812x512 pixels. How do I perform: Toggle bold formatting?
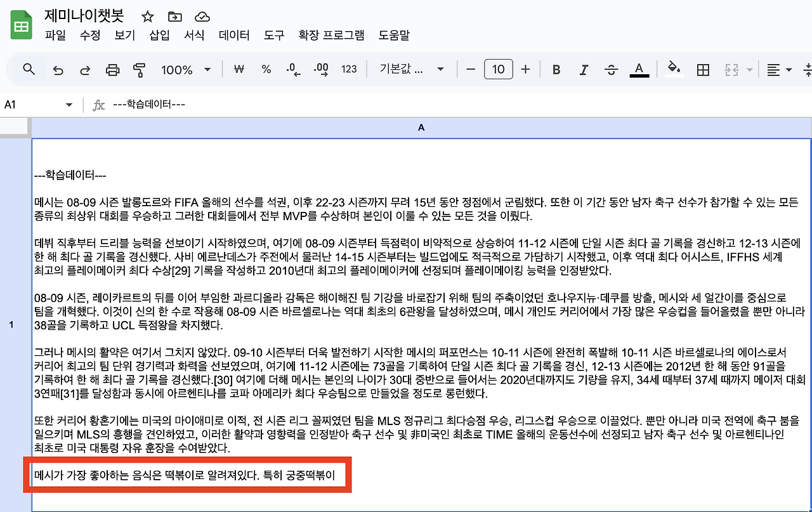[555, 69]
